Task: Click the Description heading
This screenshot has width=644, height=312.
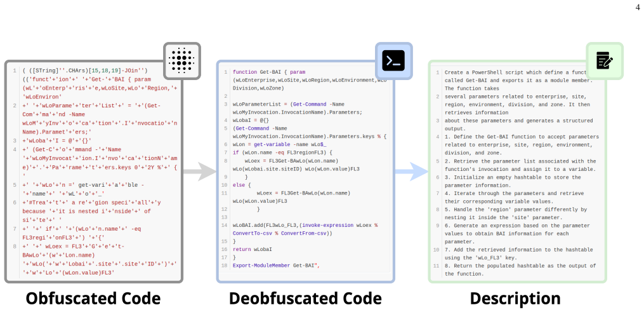Action: 515,299
